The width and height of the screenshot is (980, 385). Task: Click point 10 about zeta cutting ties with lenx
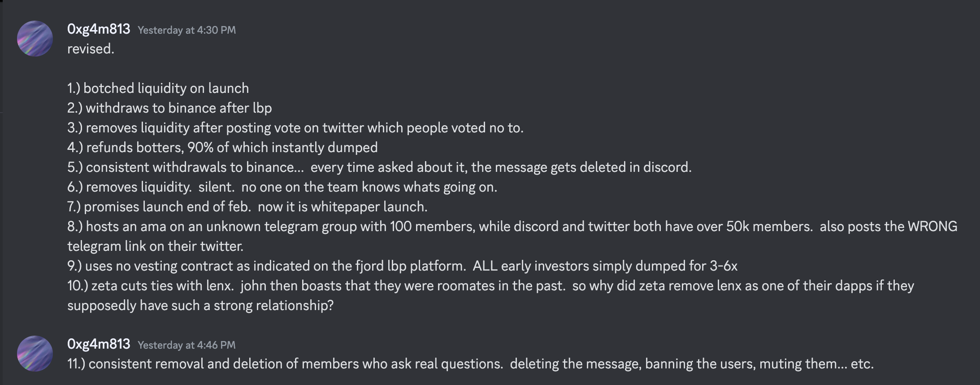[490, 285]
